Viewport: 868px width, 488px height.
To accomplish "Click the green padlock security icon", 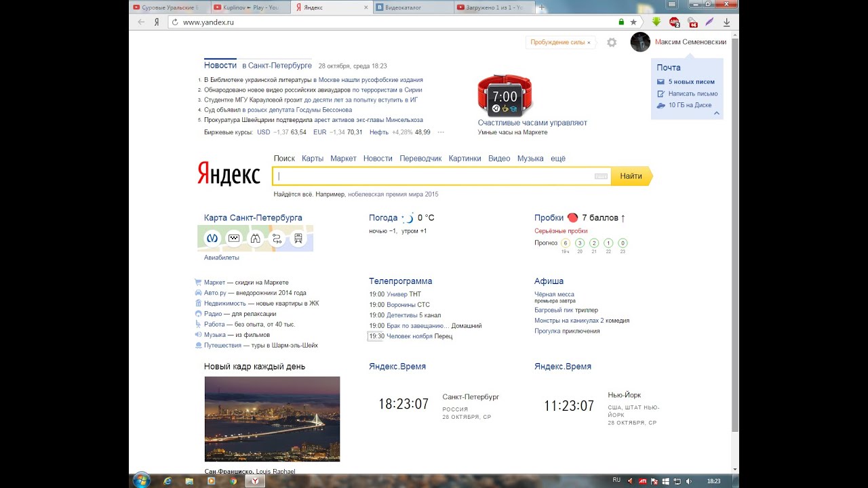I will (621, 22).
